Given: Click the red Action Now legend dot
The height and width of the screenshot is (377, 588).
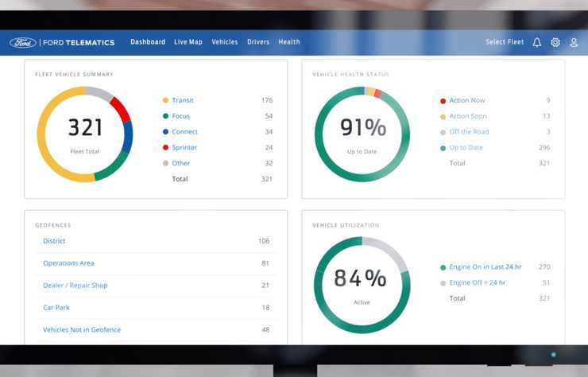Looking at the screenshot, I should [x=443, y=101].
